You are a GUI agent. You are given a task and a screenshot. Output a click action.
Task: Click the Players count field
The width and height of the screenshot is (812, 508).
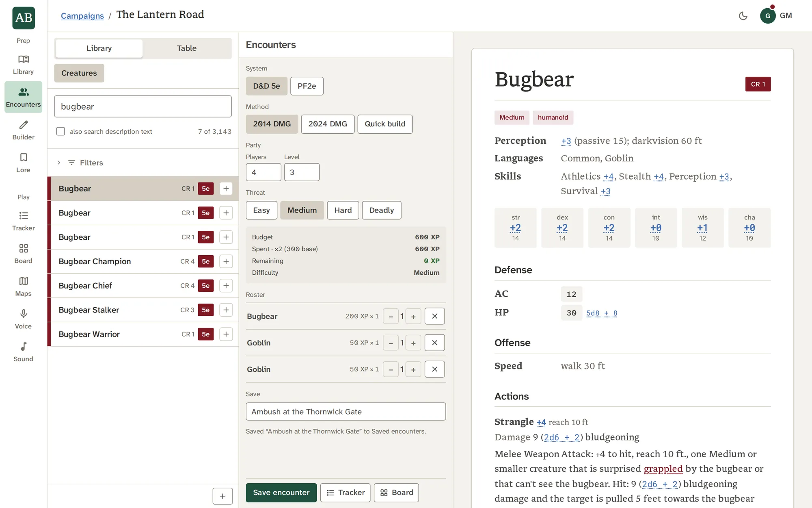point(263,172)
